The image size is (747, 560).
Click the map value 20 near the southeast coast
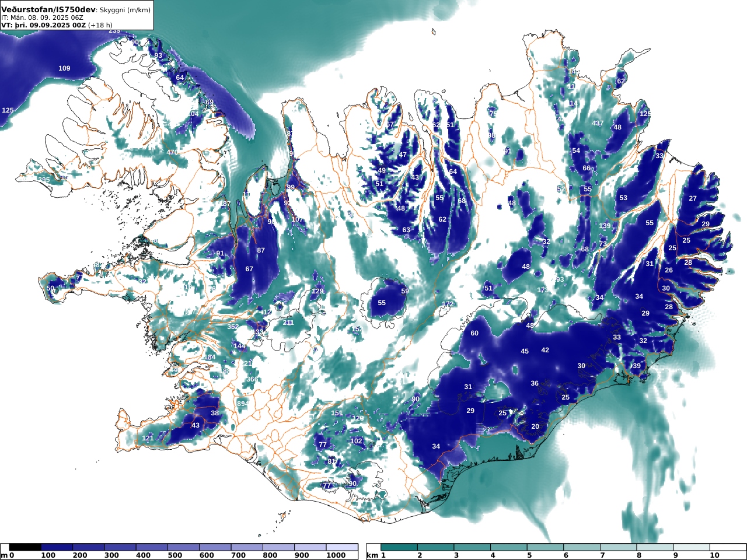point(535,426)
